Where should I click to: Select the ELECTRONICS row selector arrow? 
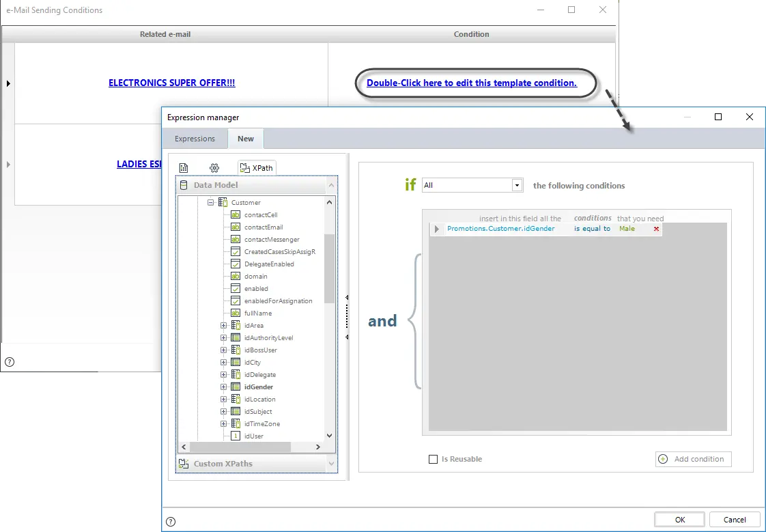[x=8, y=83]
